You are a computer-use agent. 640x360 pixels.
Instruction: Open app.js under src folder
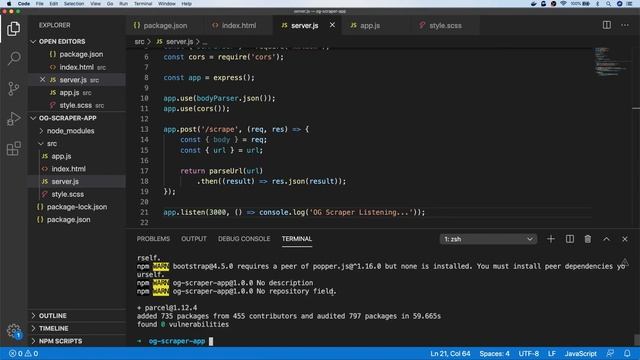pyautogui.click(x=61, y=156)
